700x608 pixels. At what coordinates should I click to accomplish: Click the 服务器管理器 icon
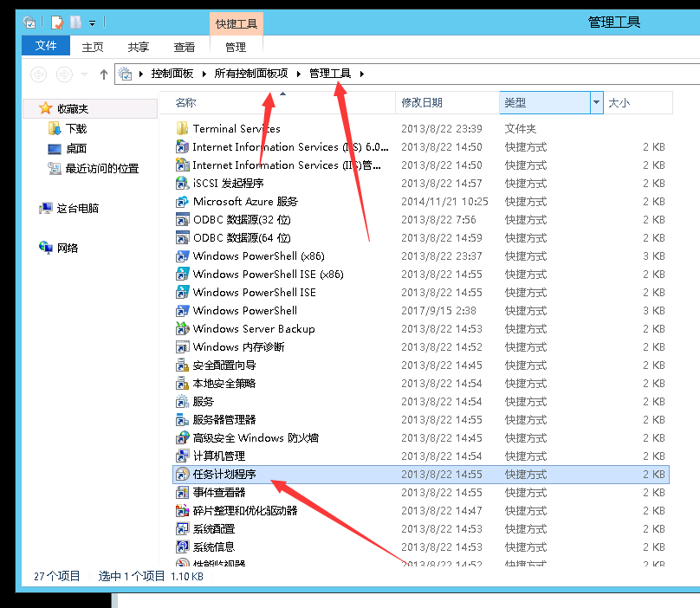(x=182, y=419)
